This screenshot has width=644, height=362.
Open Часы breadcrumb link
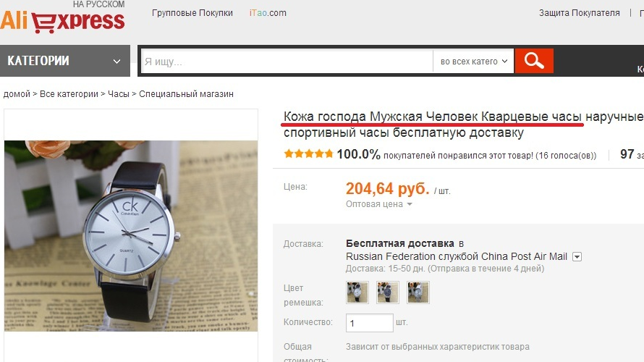[118, 93]
